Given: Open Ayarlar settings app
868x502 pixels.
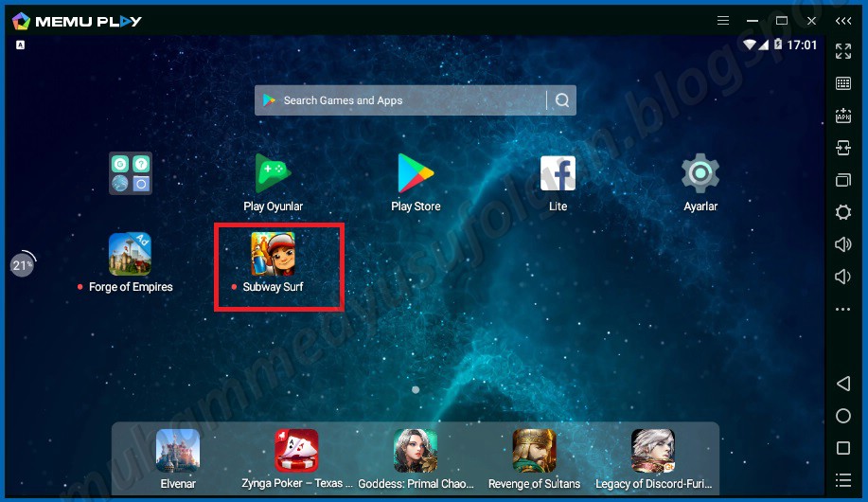Looking at the screenshot, I should (700, 173).
